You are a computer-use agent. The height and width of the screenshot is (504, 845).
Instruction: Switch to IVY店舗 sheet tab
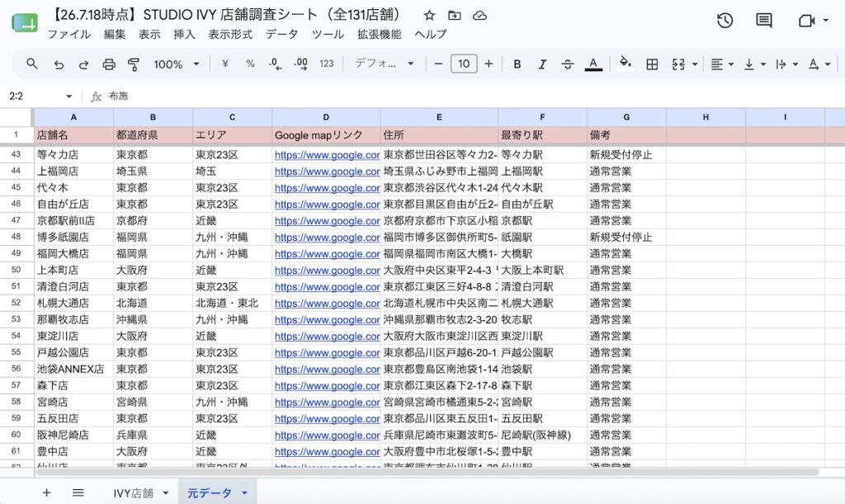click(133, 493)
